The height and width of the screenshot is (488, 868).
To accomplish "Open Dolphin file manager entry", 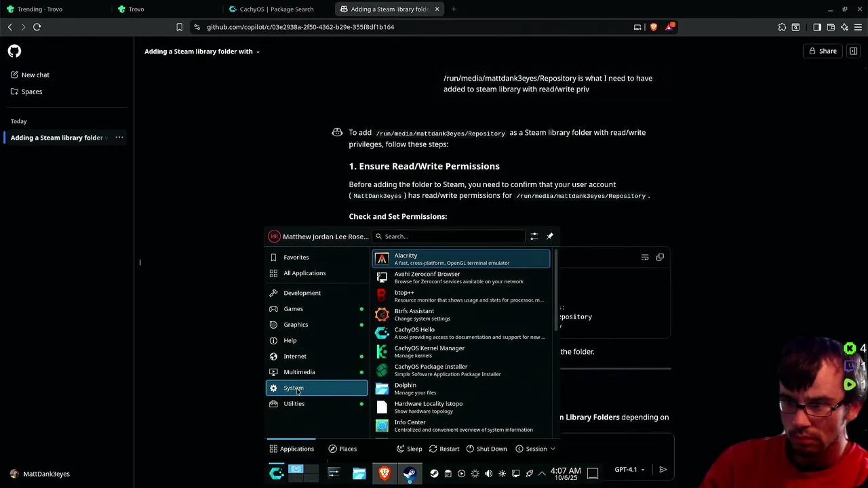I will coord(461,388).
